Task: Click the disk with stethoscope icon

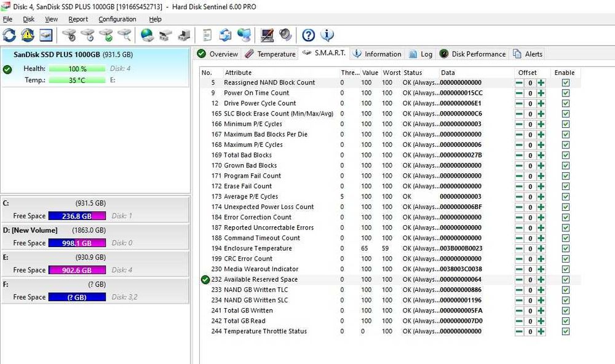Action: [x=69, y=35]
